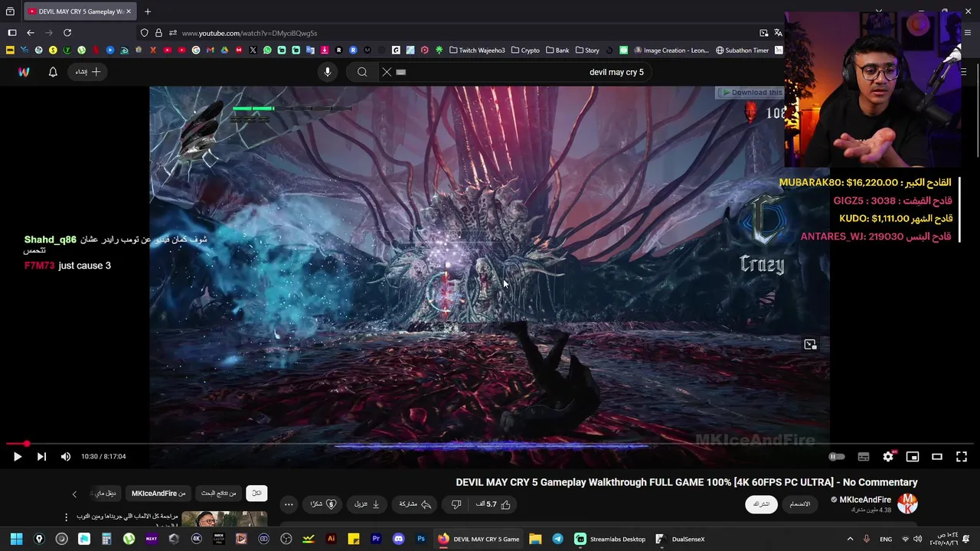Skip to the next video

[41, 457]
